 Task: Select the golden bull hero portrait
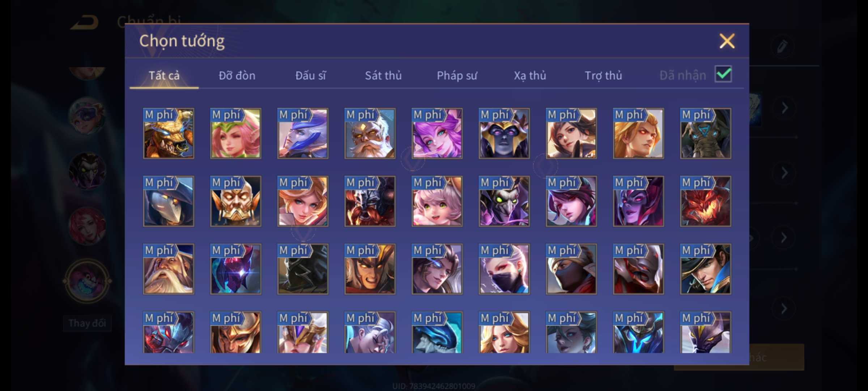pos(169,134)
